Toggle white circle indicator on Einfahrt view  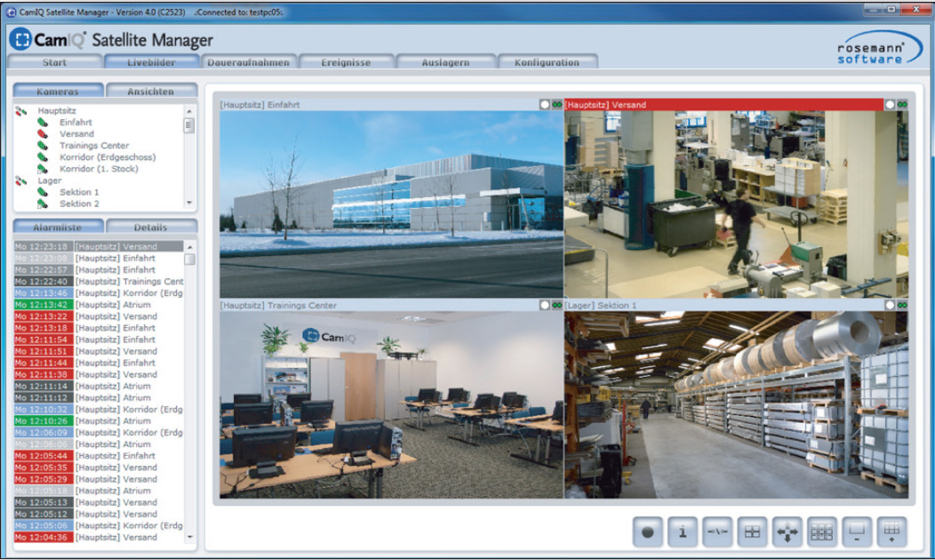(545, 105)
